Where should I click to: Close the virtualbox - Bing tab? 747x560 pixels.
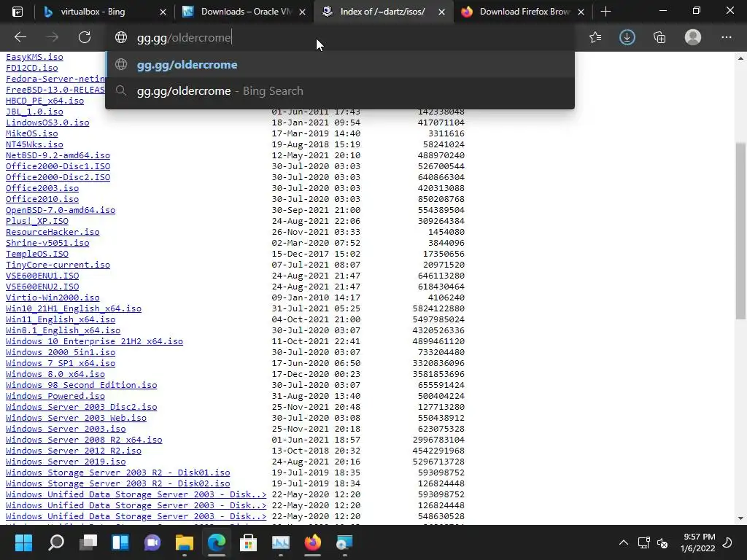[163, 12]
